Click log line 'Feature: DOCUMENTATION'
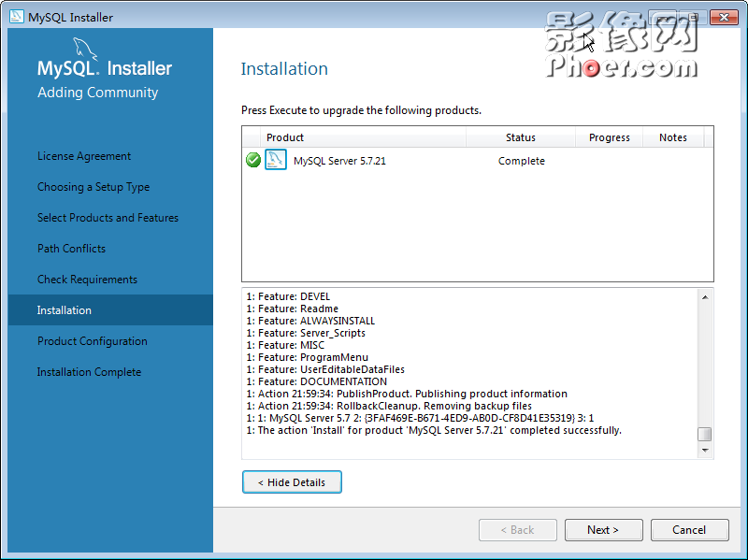Screen dimensions: 748x560 click(x=317, y=381)
